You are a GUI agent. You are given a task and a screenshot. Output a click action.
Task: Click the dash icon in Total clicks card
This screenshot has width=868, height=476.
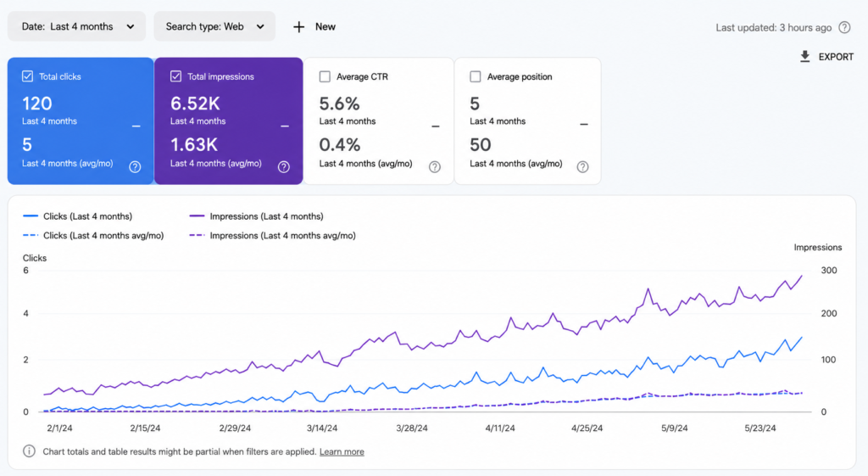coord(136,126)
